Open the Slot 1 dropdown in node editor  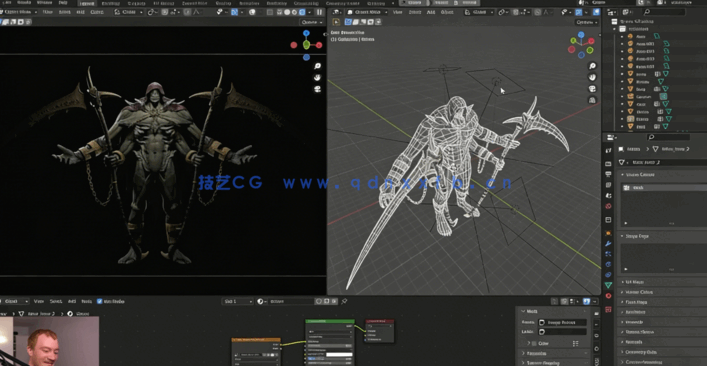coord(237,301)
